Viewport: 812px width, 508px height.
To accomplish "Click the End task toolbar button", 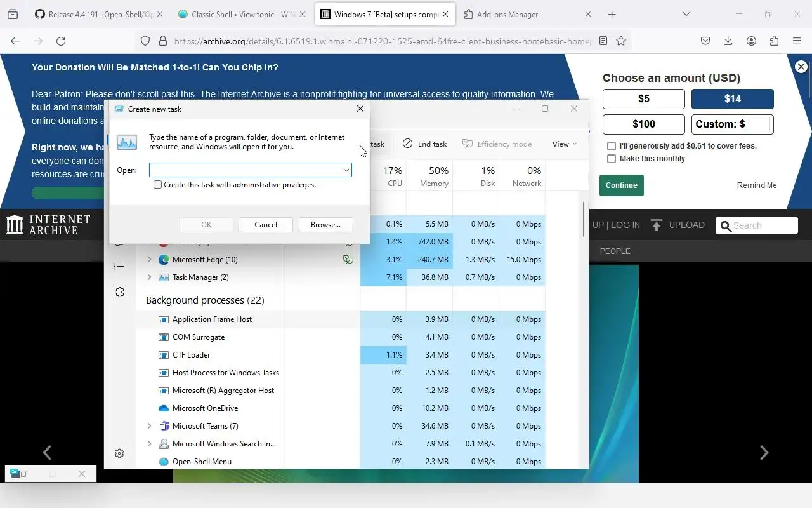I will pos(425,144).
